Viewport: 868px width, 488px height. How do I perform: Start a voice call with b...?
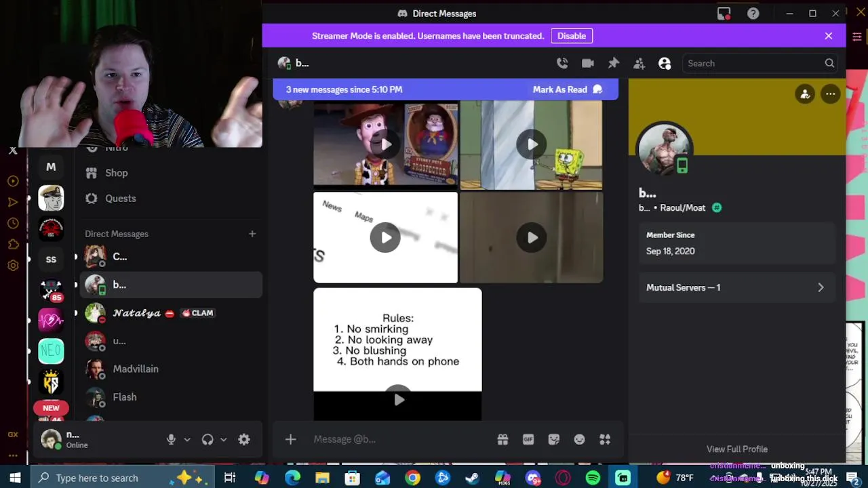click(562, 63)
